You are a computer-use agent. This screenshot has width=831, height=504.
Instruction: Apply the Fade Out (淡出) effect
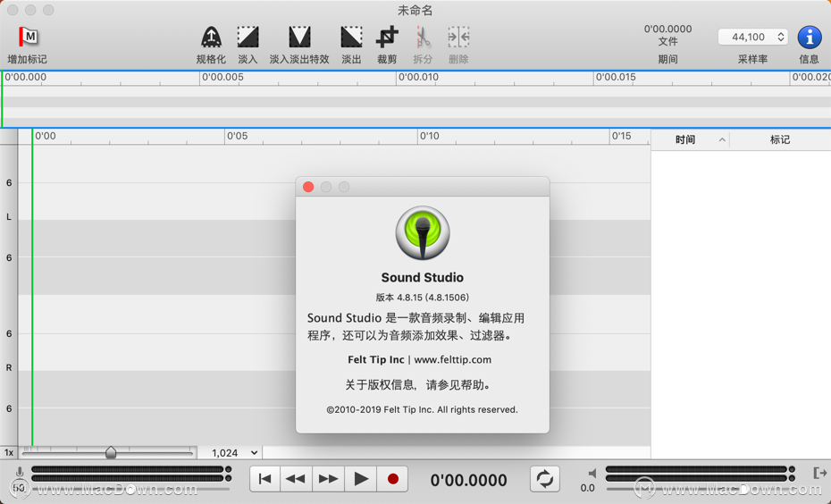click(351, 38)
